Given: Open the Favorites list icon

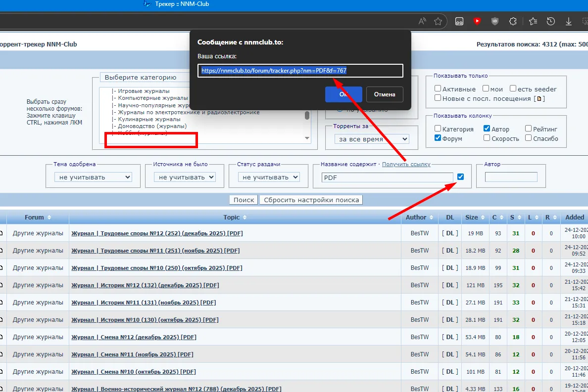Looking at the screenshot, I should 533,21.
